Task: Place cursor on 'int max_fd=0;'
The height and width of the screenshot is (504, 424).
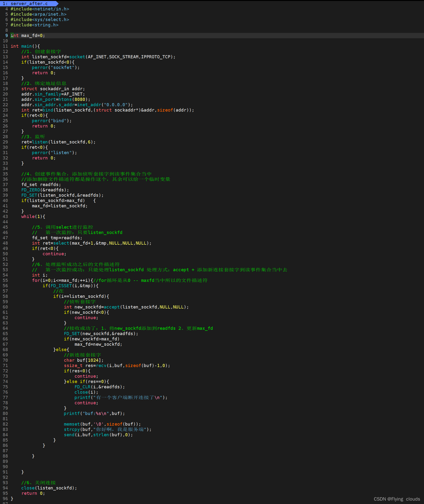Action: click(28, 36)
